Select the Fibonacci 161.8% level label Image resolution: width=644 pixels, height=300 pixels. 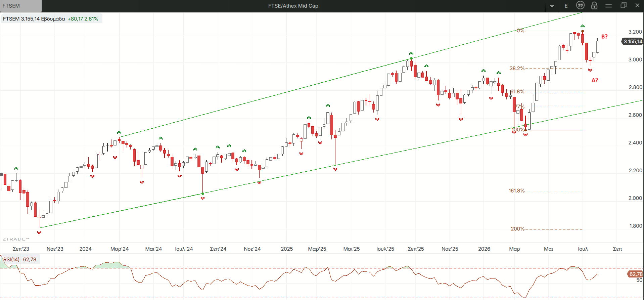pos(516,191)
